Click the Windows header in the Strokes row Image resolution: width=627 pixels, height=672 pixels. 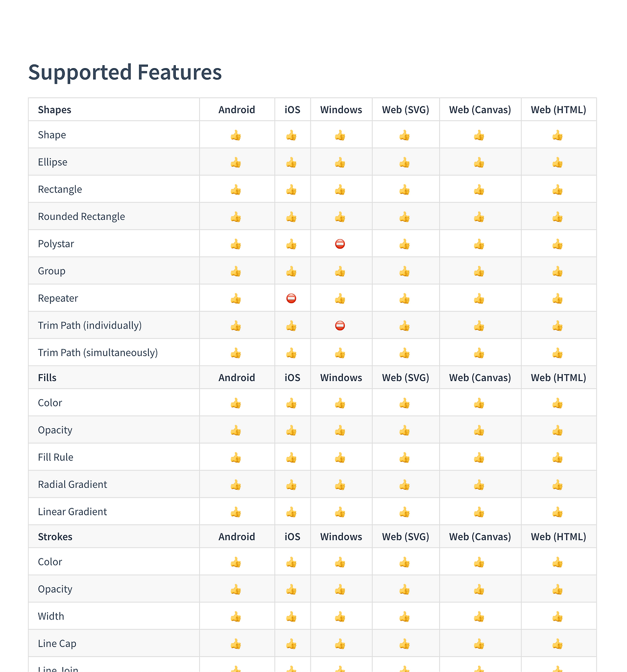click(x=341, y=537)
